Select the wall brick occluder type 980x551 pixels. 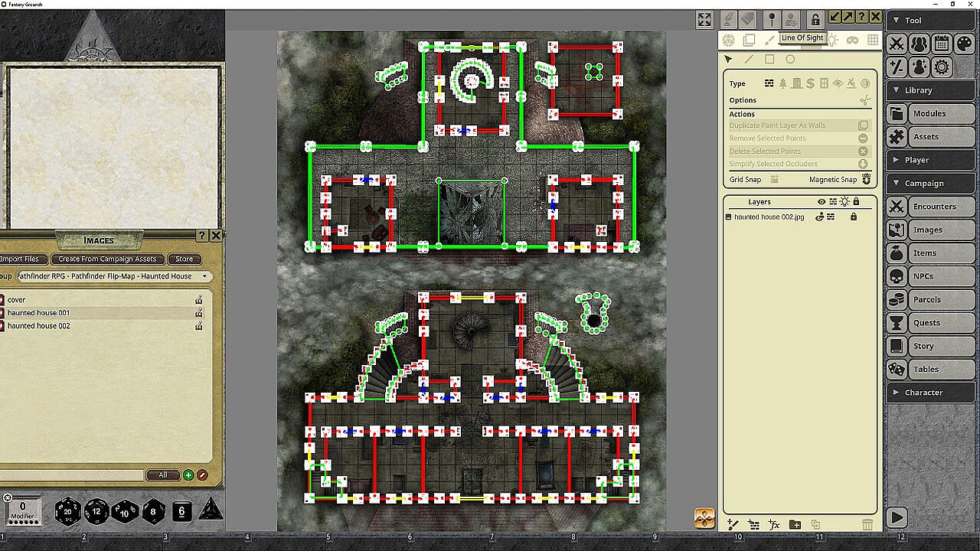(769, 83)
